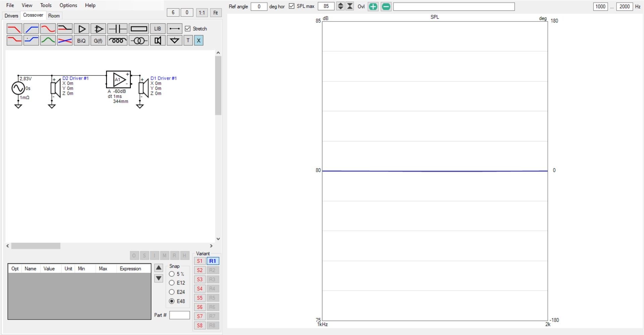Activate variant R1 toggle
644x335 pixels.
[x=213, y=261]
